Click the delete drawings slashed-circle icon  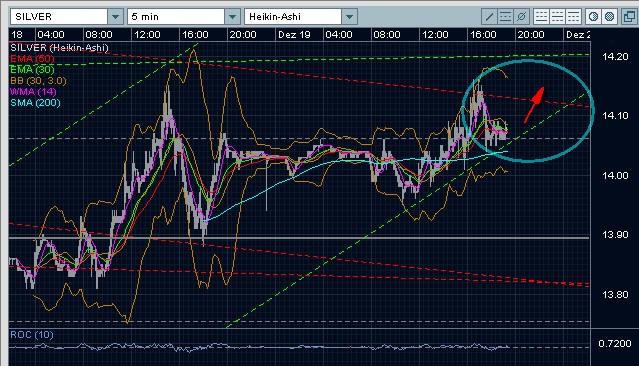coord(521,17)
